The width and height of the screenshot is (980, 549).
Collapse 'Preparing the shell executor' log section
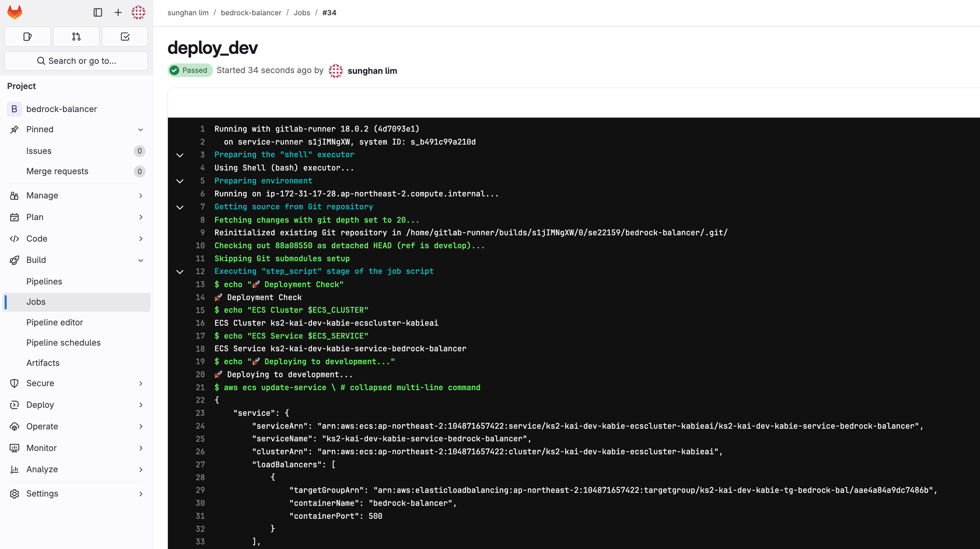pos(180,155)
